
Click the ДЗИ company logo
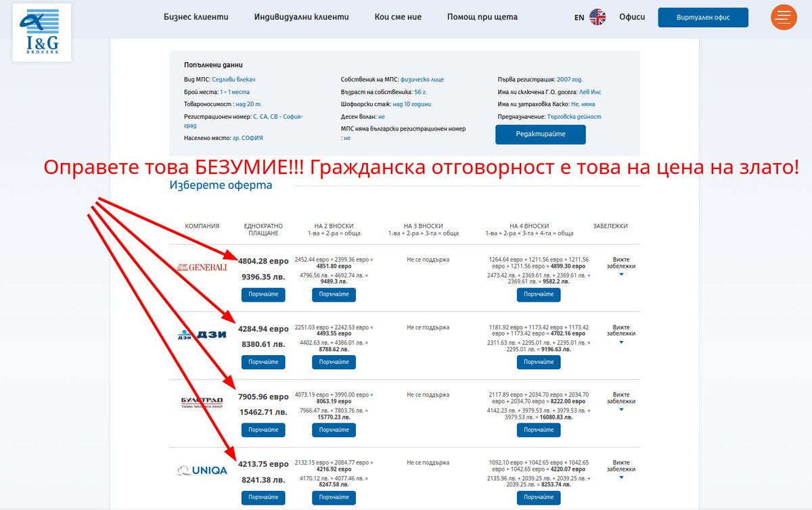202,334
